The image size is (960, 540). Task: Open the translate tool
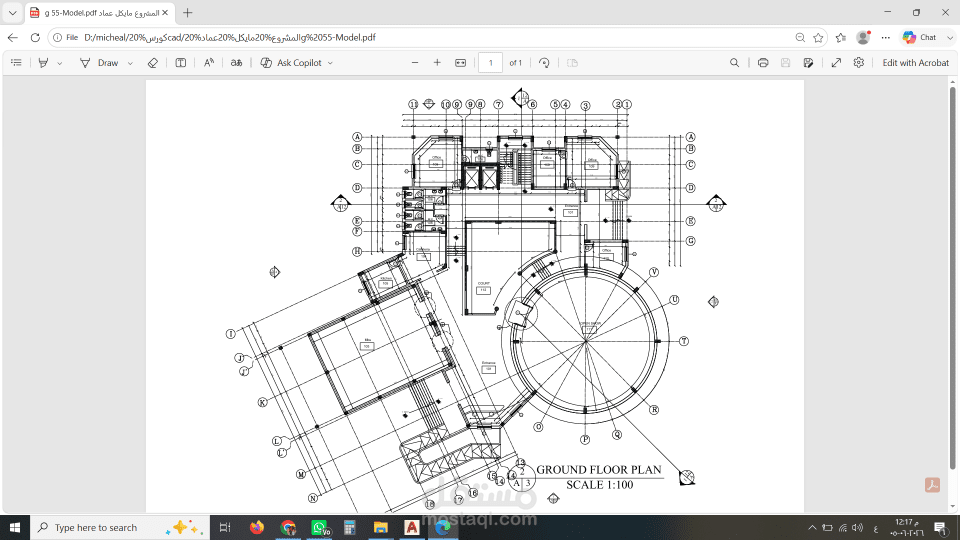[236, 62]
